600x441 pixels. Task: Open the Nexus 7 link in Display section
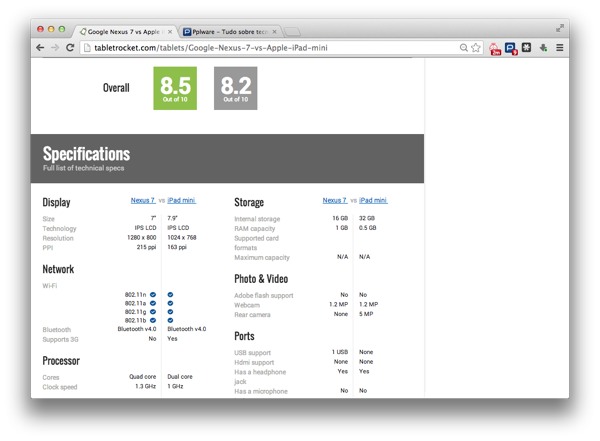[143, 200]
